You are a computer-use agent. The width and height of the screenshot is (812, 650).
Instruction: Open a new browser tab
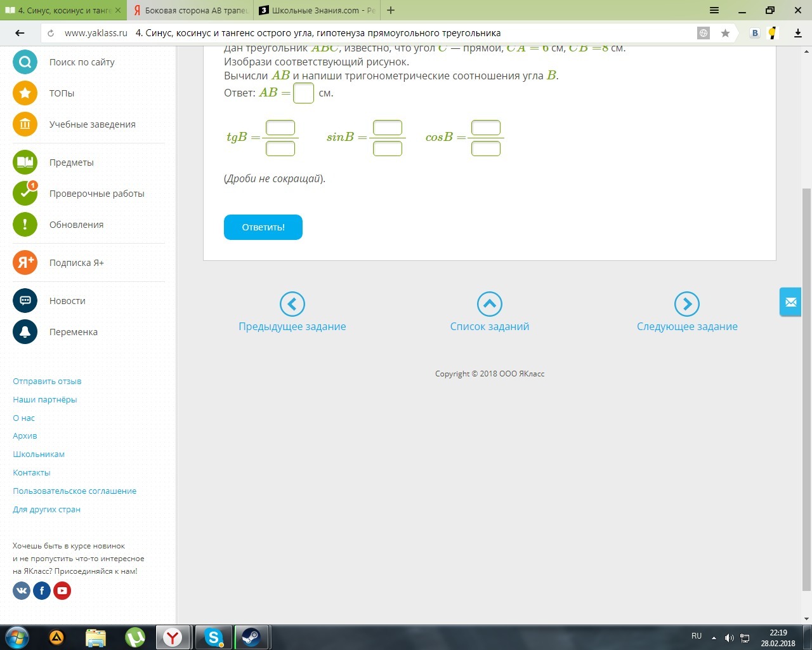(x=391, y=10)
